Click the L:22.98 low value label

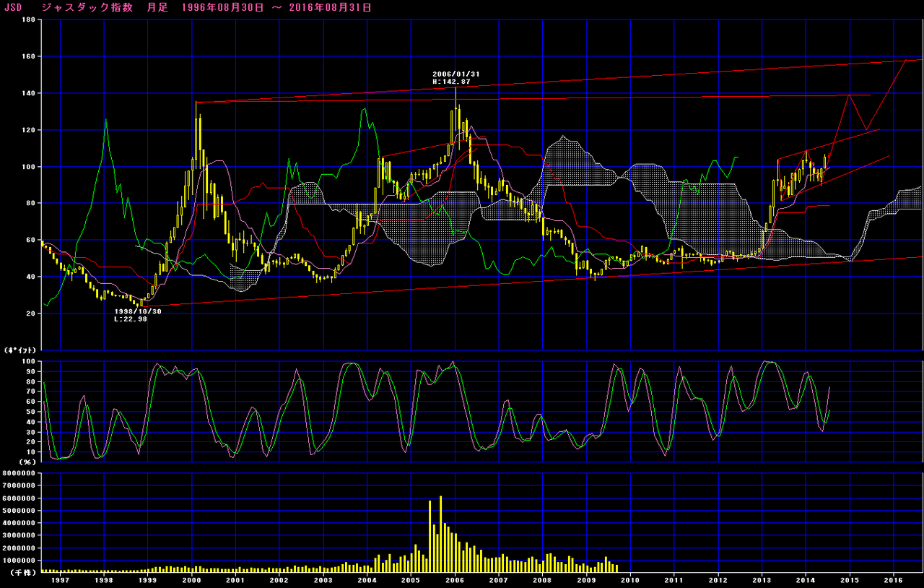click(131, 319)
